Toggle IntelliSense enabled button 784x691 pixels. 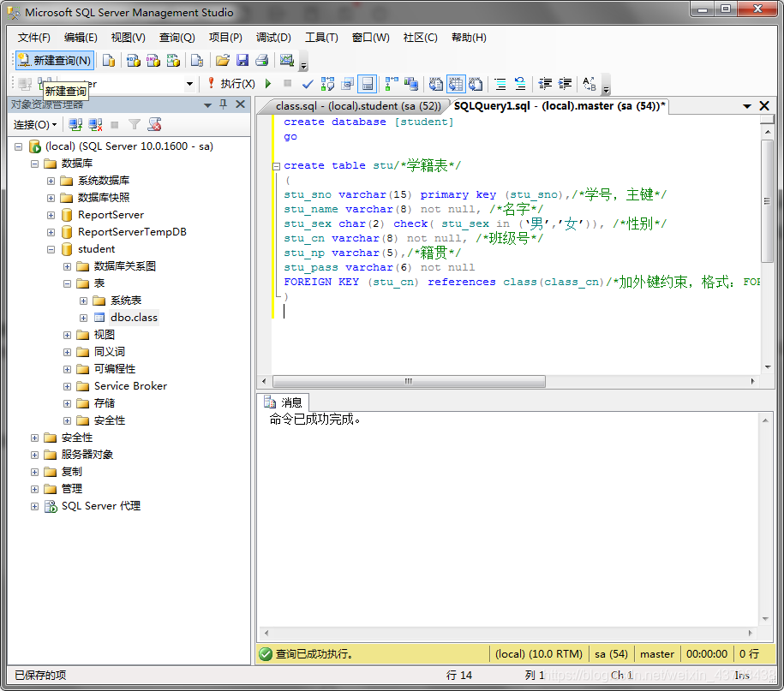pyautogui.click(x=368, y=84)
